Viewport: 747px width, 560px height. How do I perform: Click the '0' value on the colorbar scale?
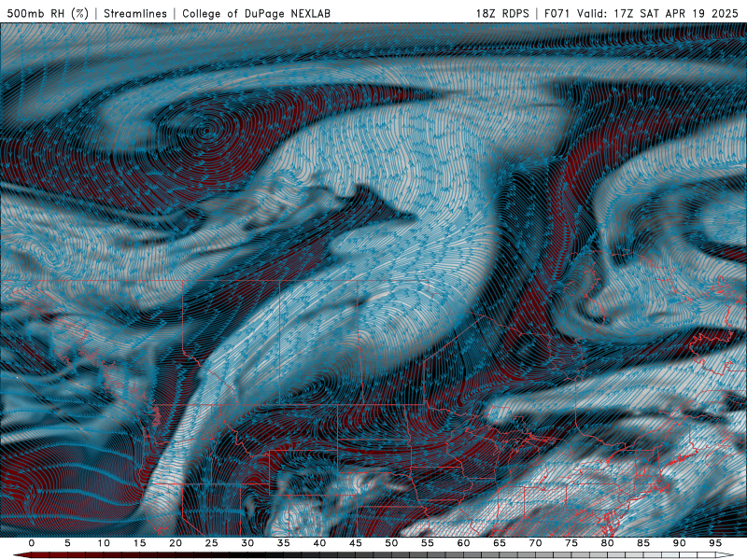coord(32,543)
